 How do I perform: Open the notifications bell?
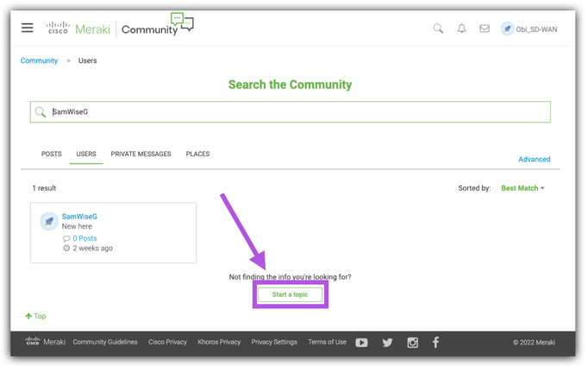[x=461, y=28]
